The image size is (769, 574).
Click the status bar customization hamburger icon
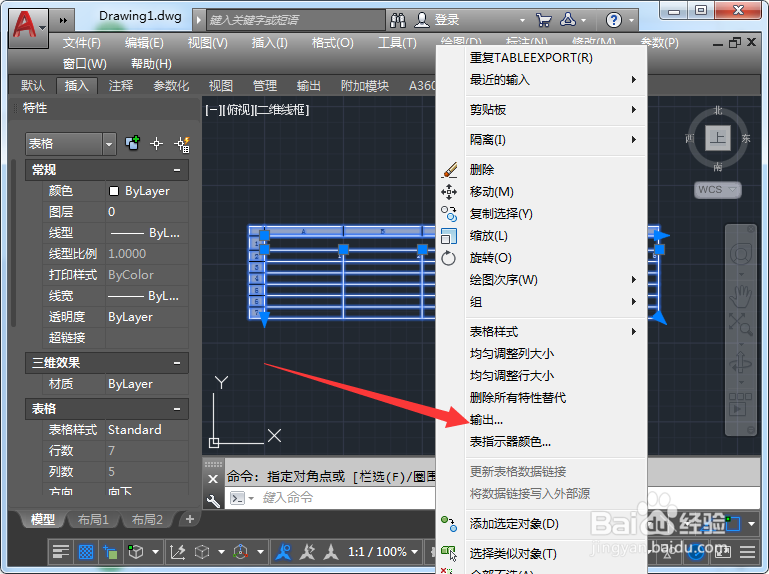(x=747, y=552)
